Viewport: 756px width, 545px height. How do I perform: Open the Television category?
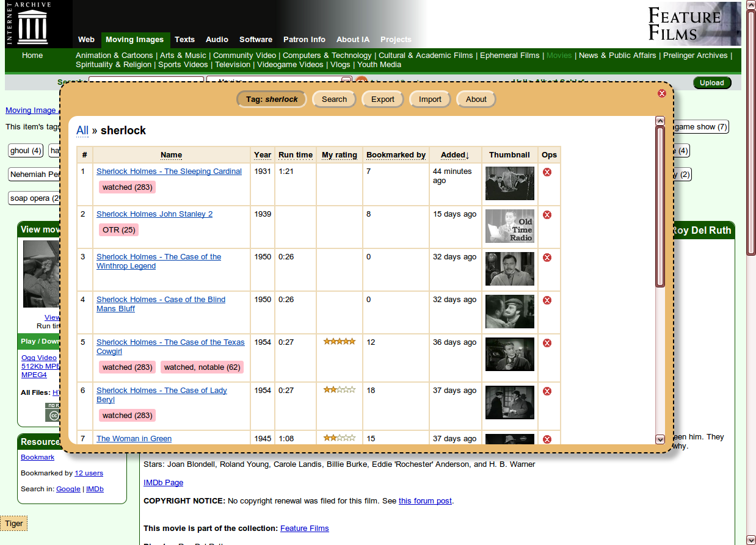(233, 65)
